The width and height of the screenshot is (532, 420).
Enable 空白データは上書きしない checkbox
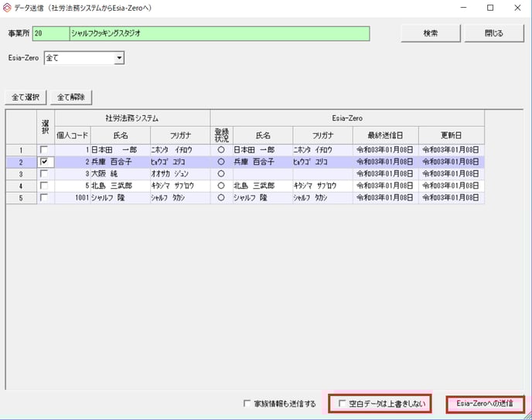pos(342,404)
